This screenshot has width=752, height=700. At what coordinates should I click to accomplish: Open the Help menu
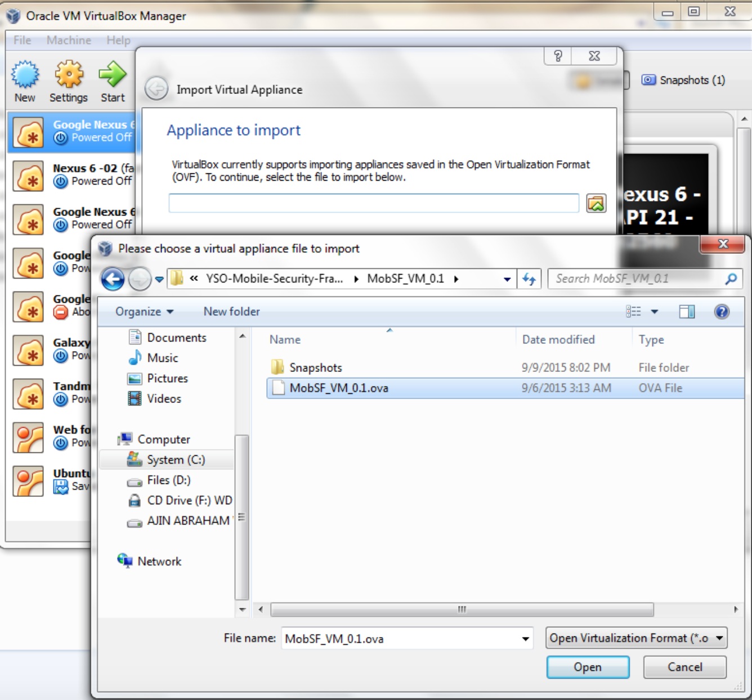click(x=118, y=40)
